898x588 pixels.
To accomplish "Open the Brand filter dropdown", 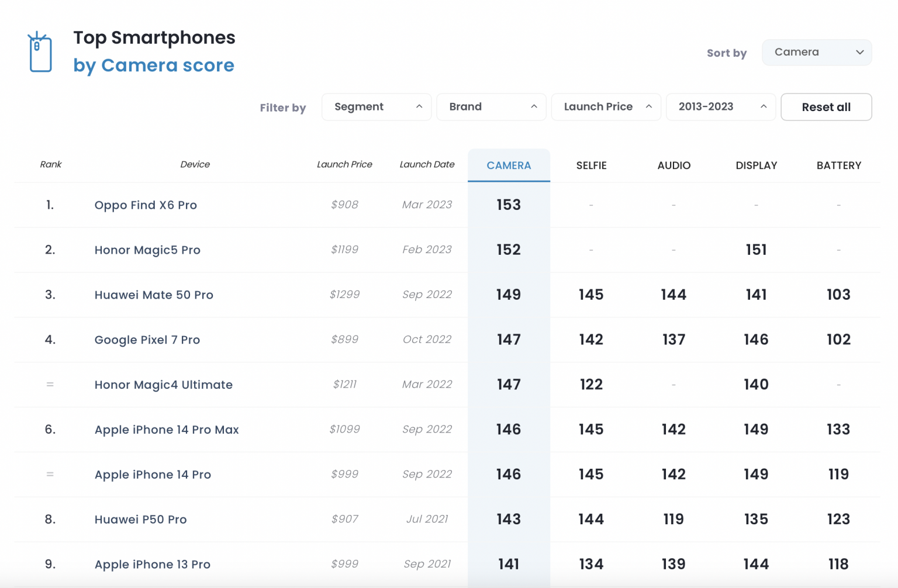I will [491, 107].
